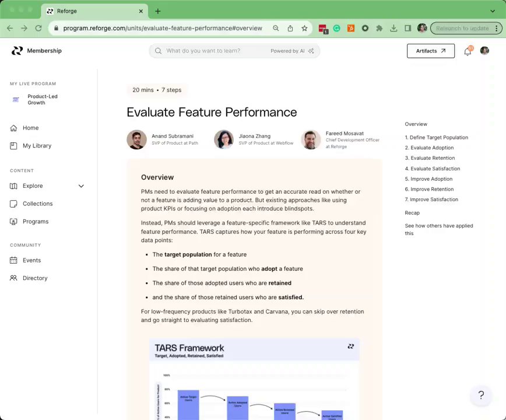Open the My Library sidebar icon
The width and height of the screenshot is (506, 420).
pyautogui.click(x=13, y=146)
